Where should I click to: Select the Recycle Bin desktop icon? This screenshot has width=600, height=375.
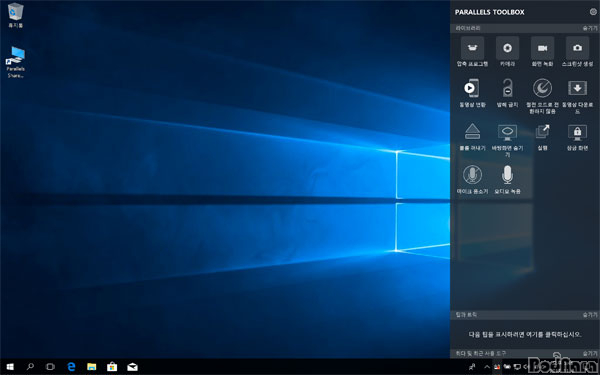click(15, 16)
